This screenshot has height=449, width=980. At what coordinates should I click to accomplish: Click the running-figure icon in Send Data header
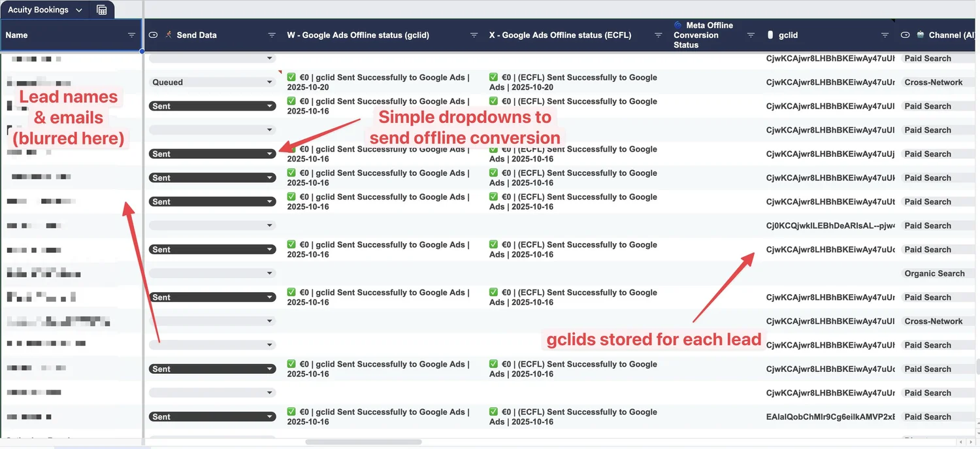click(167, 35)
